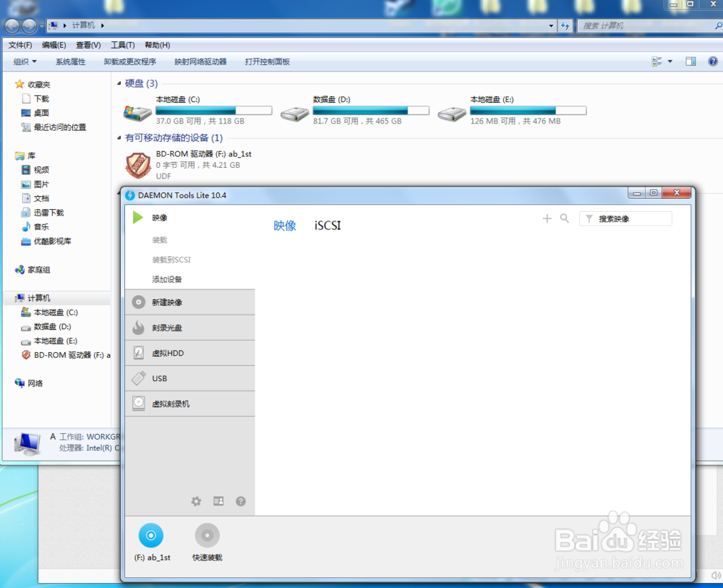Open the 编辑(E) menu
Viewport: 723px width, 588px height.
point(54,45)
